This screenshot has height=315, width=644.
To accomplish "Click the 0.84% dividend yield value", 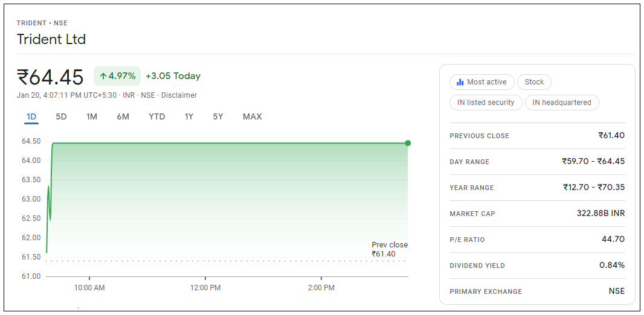I will [612, 265].
